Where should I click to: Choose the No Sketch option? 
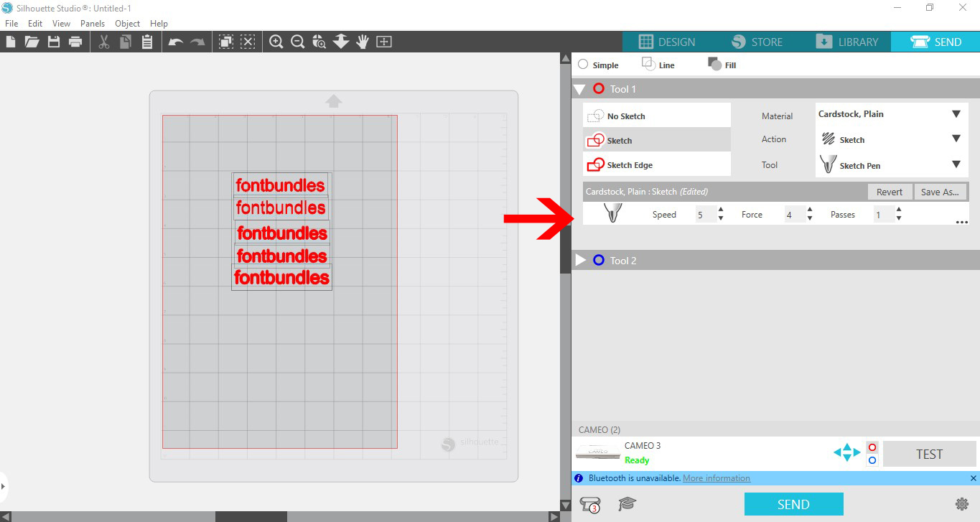[x=657, y=116]
